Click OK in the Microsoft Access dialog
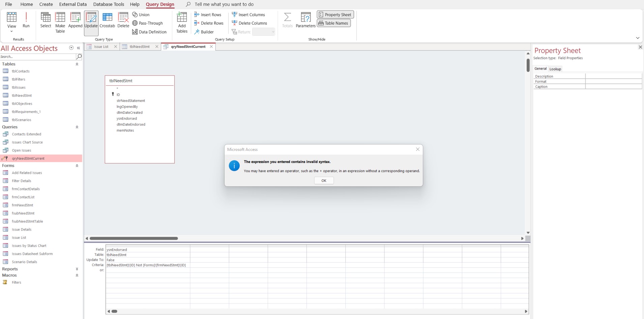The width and height of the screenshot is (644, 319). [324, 181]
